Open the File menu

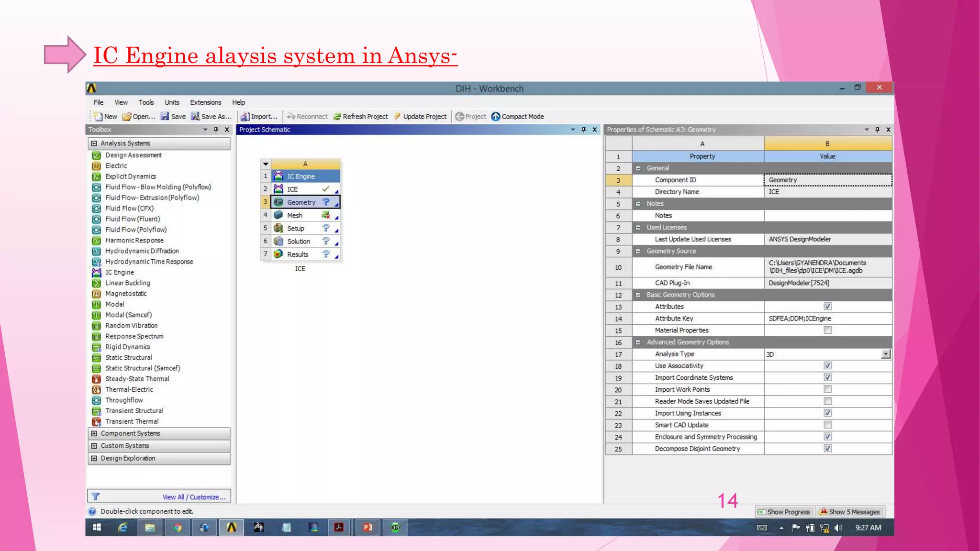99,102
